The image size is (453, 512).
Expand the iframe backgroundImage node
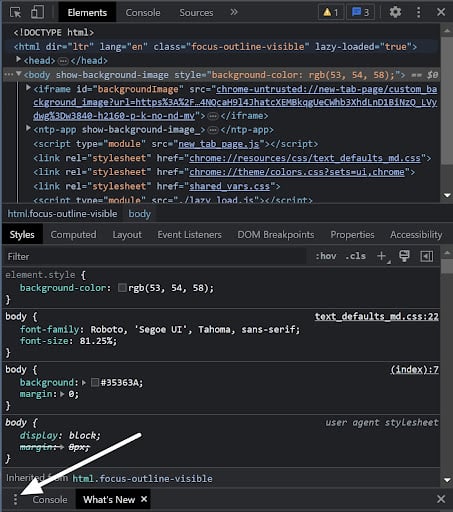tap(29, 88)
